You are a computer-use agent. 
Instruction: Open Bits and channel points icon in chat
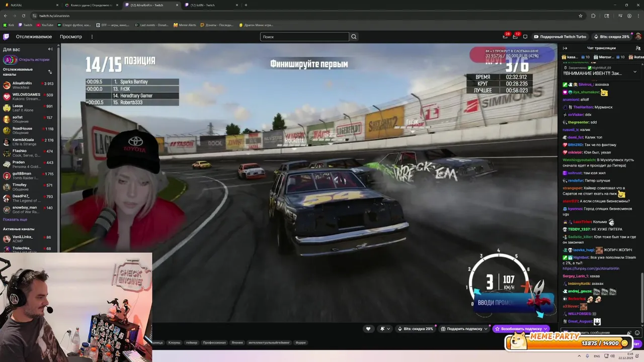pyautogui.click(x=629, y=333)
